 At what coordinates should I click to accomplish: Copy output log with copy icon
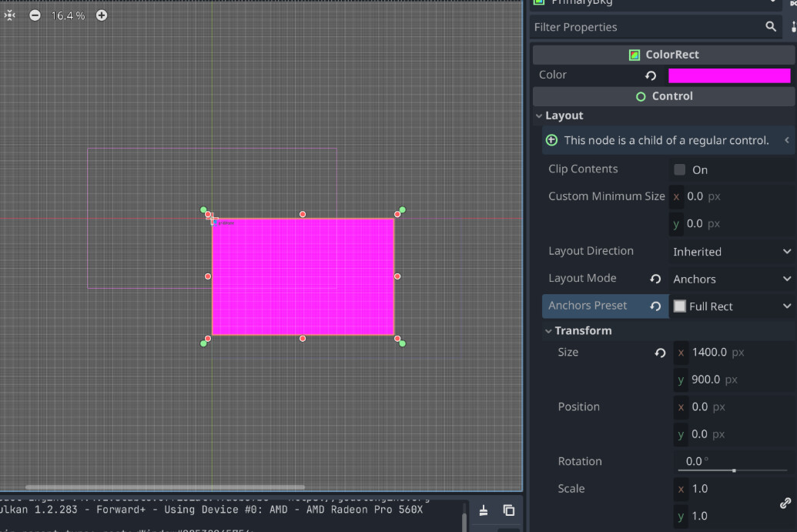pos(509,510)
